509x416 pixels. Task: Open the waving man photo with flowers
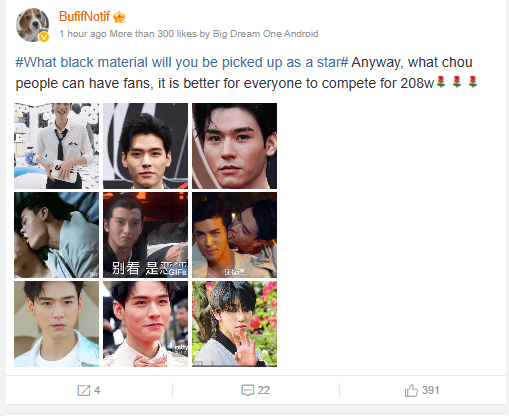[234, 324]
